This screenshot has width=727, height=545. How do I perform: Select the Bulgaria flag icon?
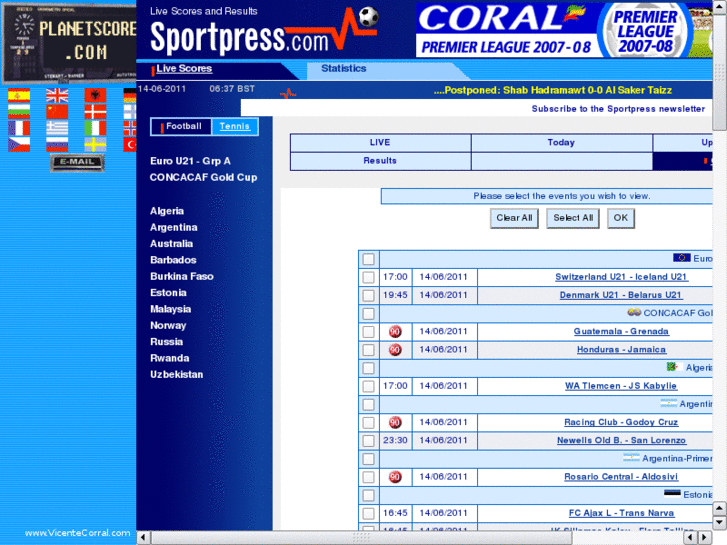19,112
